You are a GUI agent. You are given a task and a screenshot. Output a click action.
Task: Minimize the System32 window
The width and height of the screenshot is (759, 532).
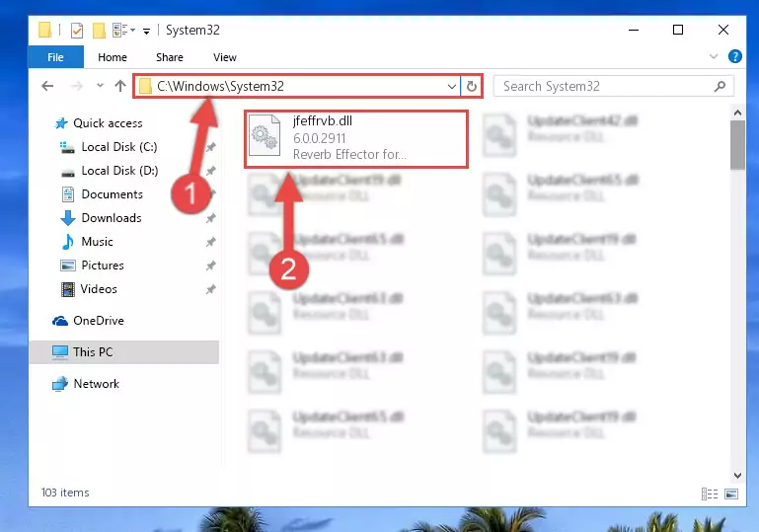(x=634, y=30)
